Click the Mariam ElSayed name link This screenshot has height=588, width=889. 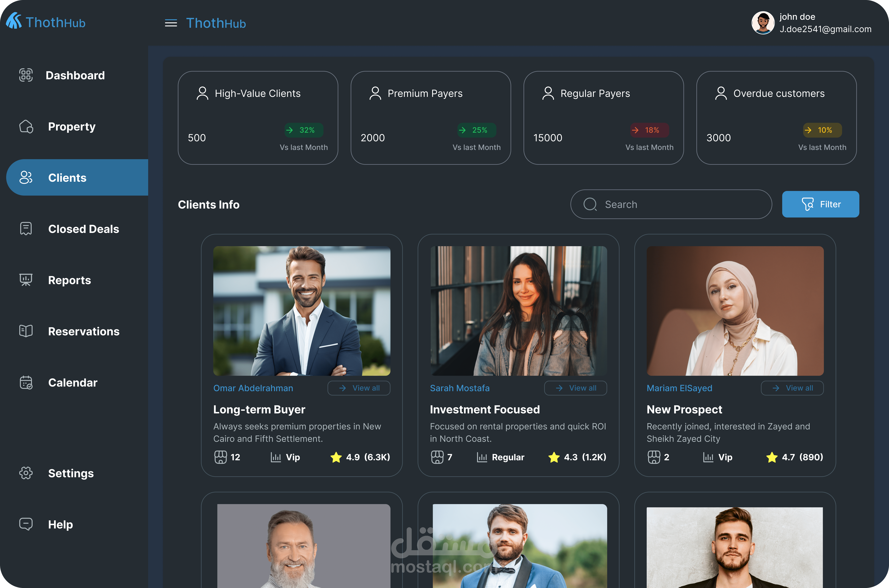679,388
